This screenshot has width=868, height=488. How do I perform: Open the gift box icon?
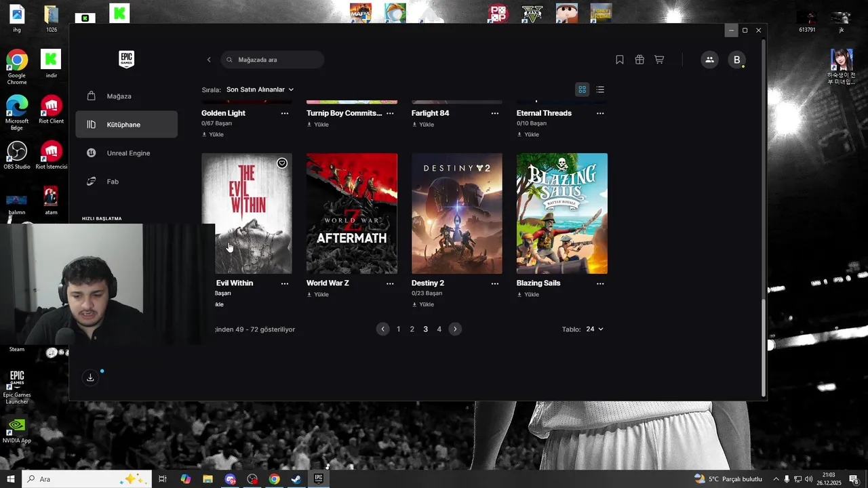point(639,60)
